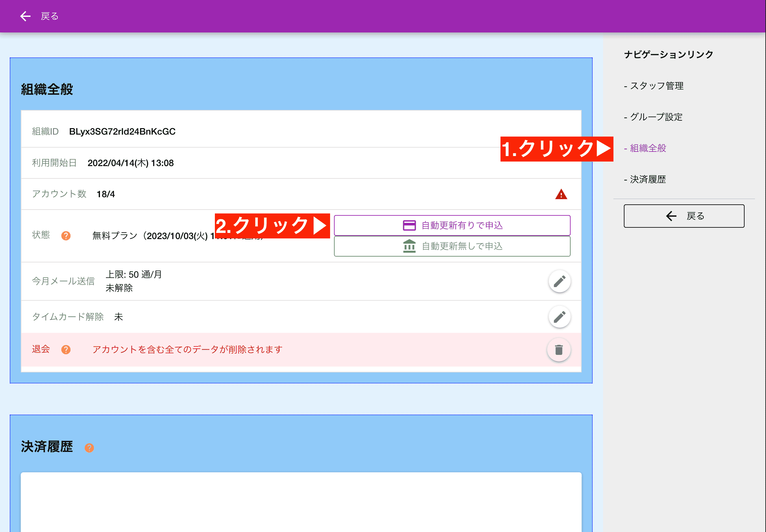Click the 利用開始日 date 2022/04/14
Screen dimensions: 766x532
coord(131,163)
